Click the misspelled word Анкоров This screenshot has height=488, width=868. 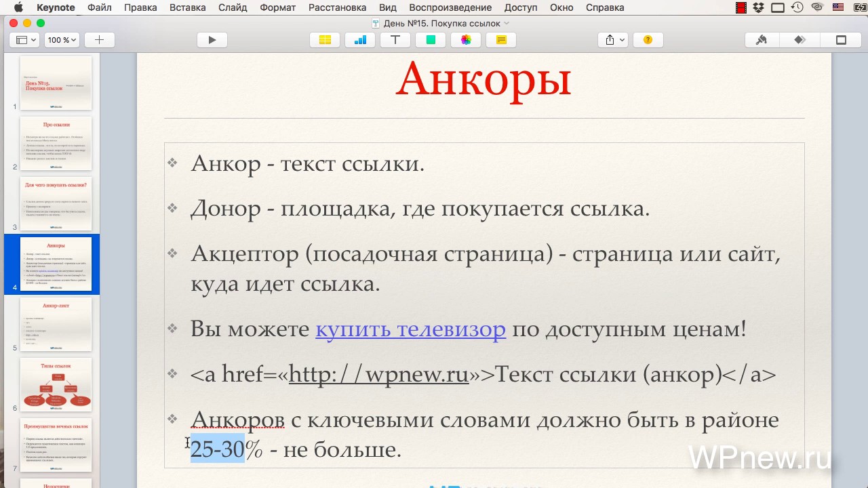237,420
